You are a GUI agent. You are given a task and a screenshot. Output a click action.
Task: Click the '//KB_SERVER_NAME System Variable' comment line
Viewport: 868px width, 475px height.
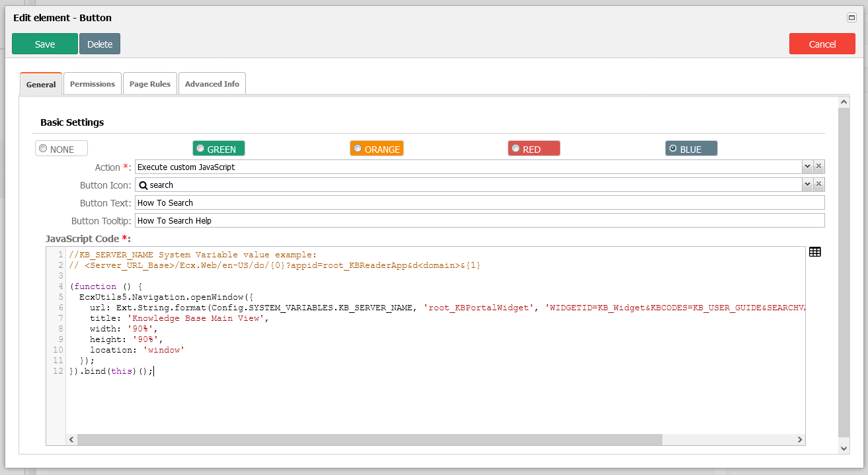point(193,255)
